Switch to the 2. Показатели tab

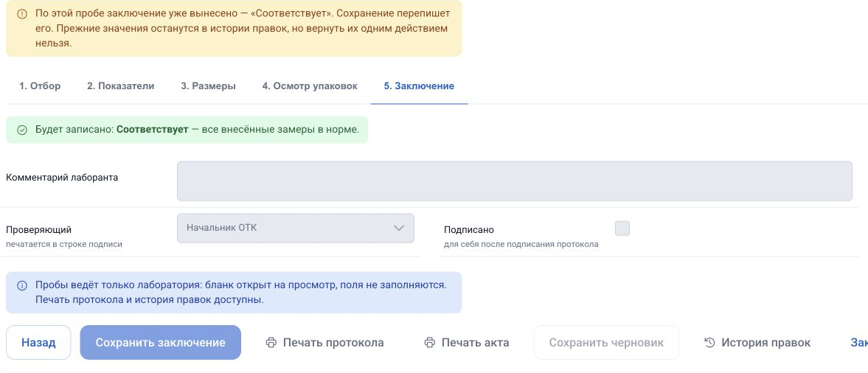[x=121, y=86]
